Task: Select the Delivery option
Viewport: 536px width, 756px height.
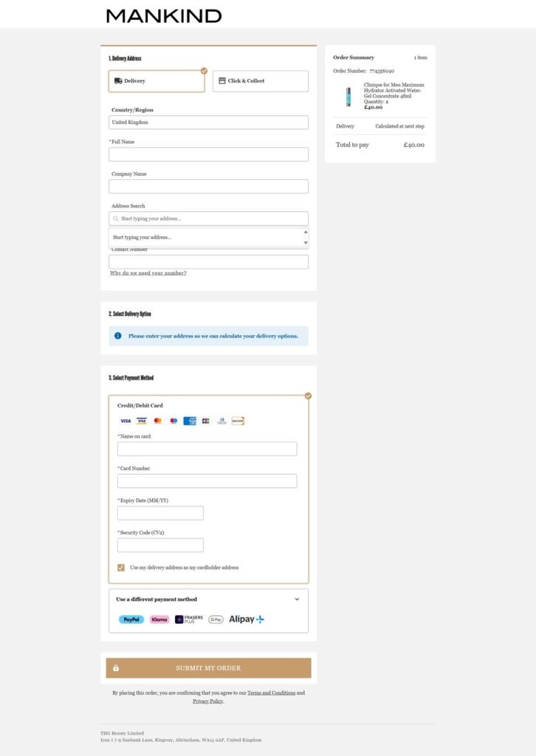Action: (157, 81)
